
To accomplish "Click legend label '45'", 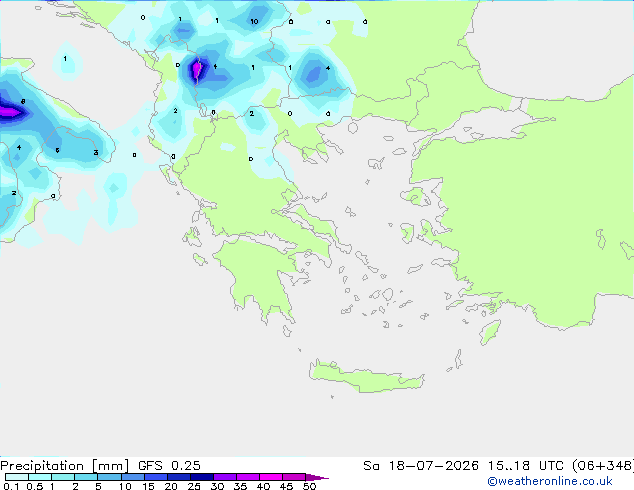I will [x=286, y=486].
